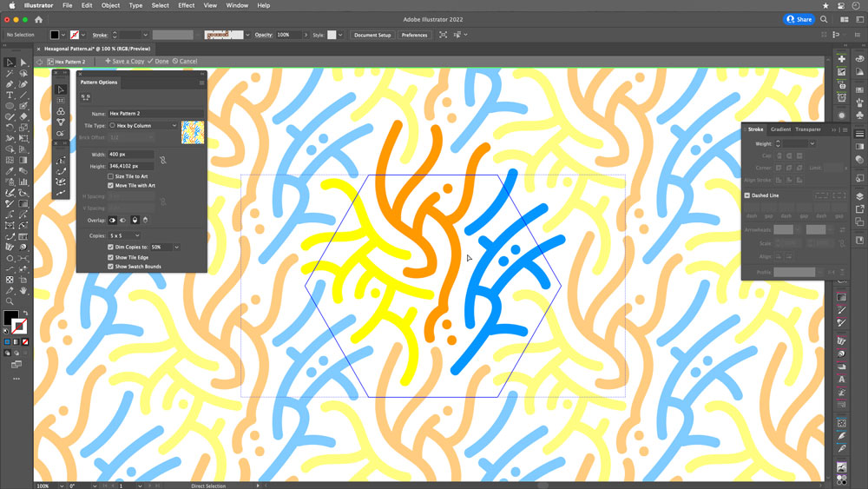Click the Done button in pattern bar
868x489 pixels.
tap(158, 62)
